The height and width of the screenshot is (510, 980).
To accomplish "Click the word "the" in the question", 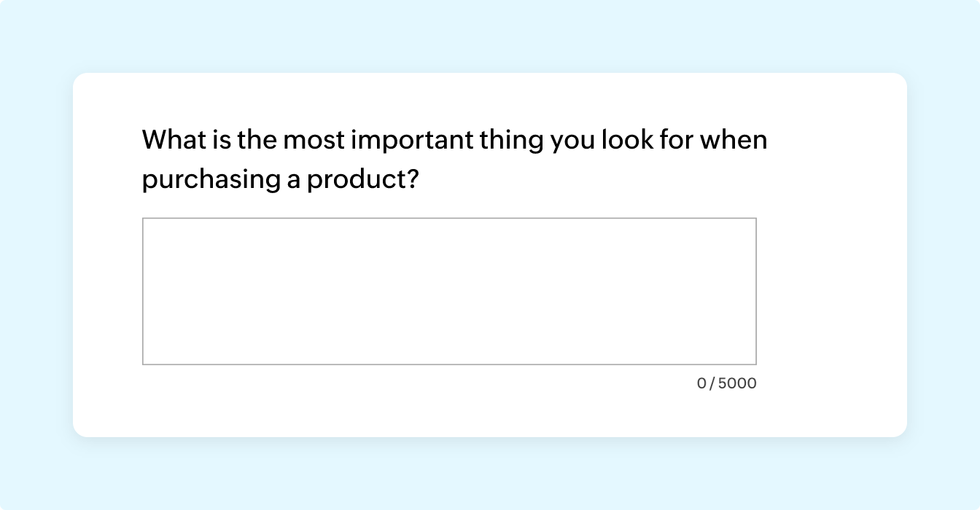I will [x=256, y=139].
